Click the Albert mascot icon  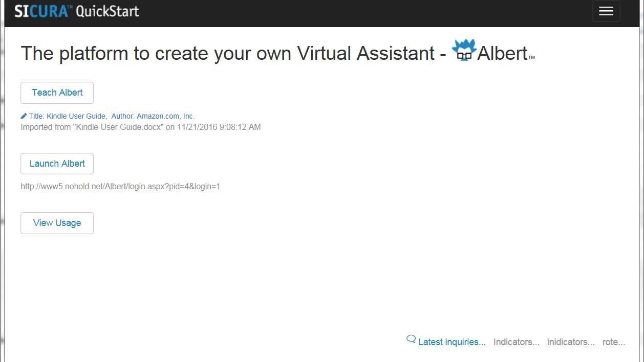pyautogui.click(x=464, y=50)
